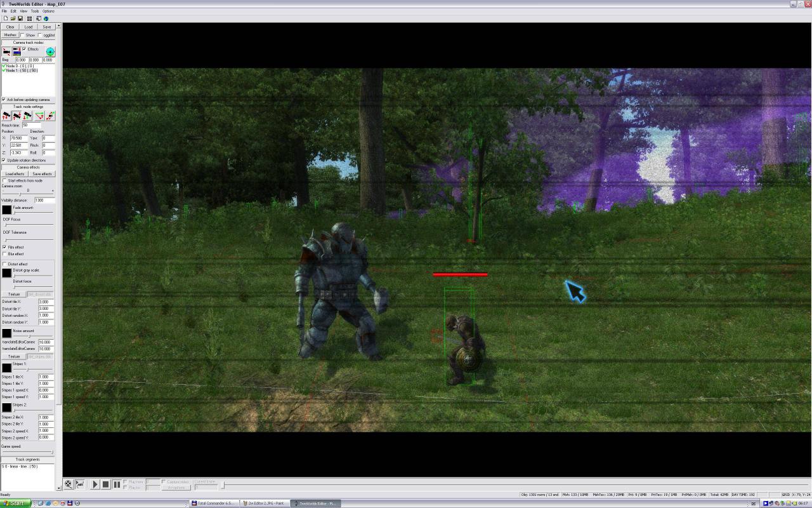Click the DOF Tolerance slider
This screenshot has height=508, width=812.
(x=29, y=239)
